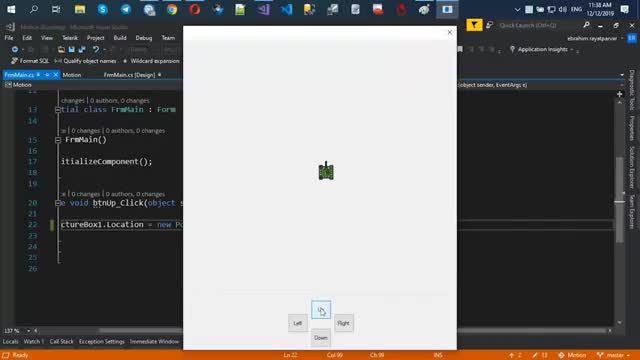Click the Up button on the form
This screenshot has width=640, height=360.
click(321, 310)
